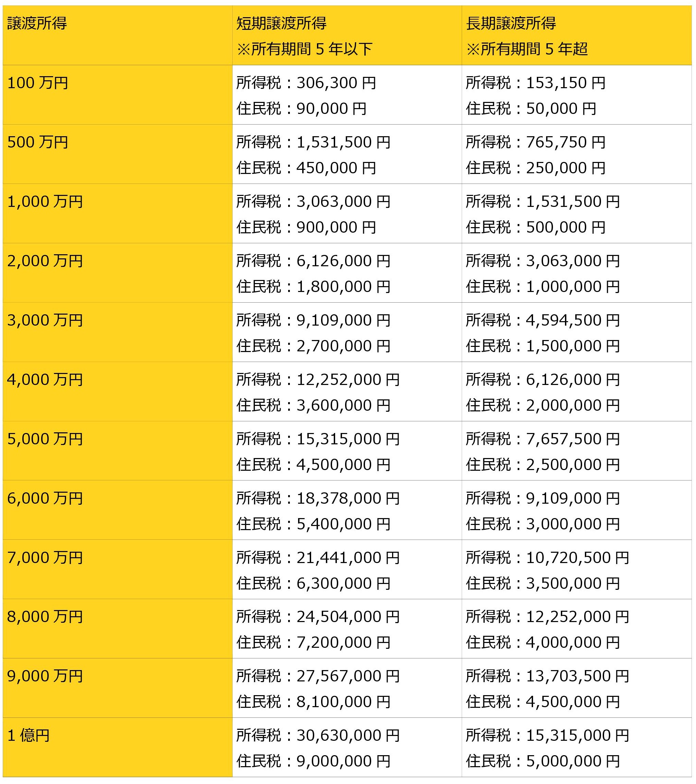Screen dimensions: 696x784
Task: Click the 所得税 765,750円 value
Action: [x=535, y=142]
